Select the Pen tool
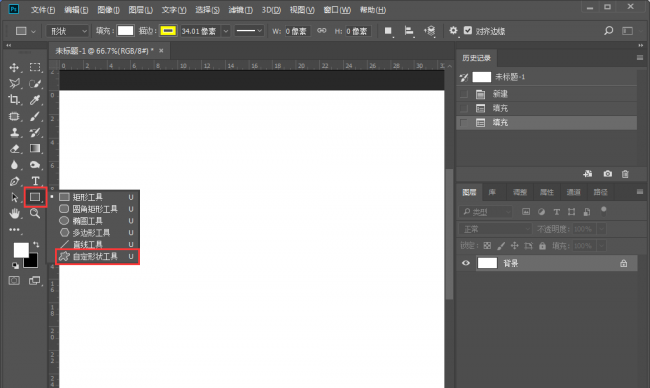The image size is (650, 388). (14, 181)
